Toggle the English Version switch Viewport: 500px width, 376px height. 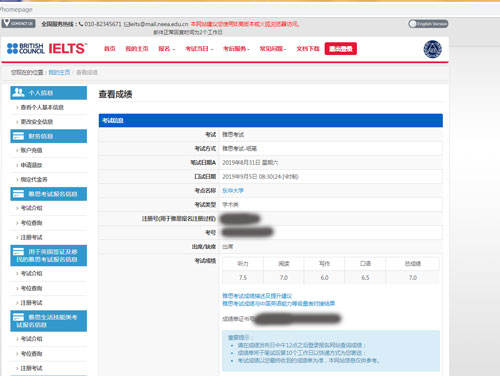(428, 24)
